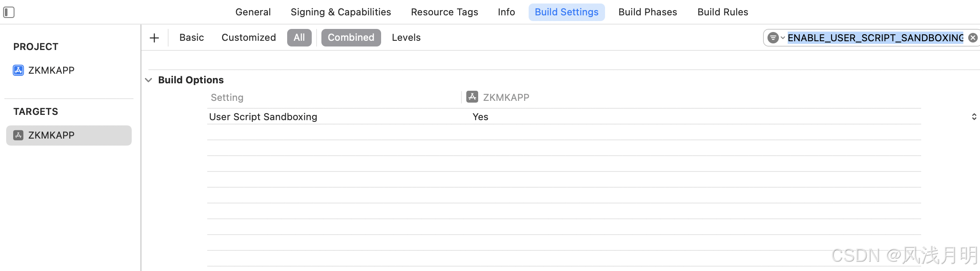Click the ZKMKAPP target icon in sidebar
980x271 pixels.
[x=18, y=135]
